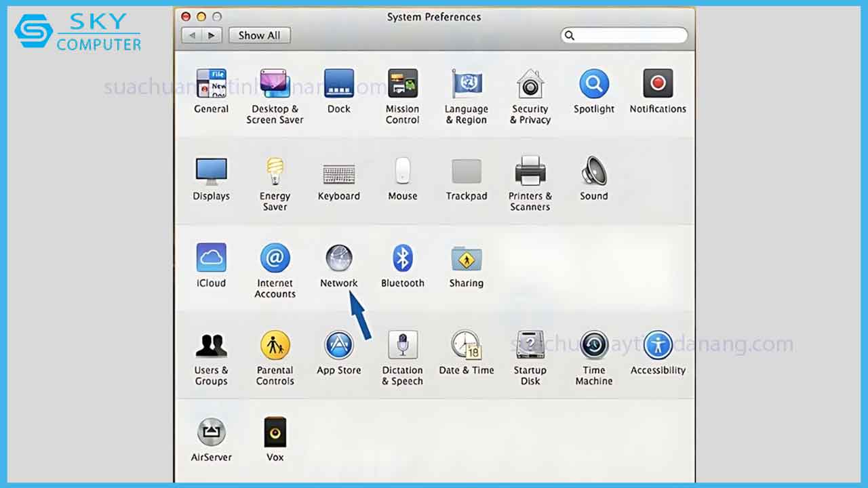Image resolution: width=868 pixels, height=488 pixels.
Task: Open Internet Accounts pane
Action: pyautogui.click(x=275, y=259)
